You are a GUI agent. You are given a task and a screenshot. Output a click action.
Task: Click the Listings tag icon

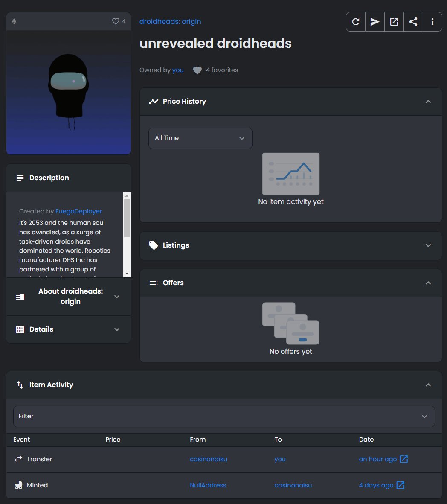click(x=153, y=245)
